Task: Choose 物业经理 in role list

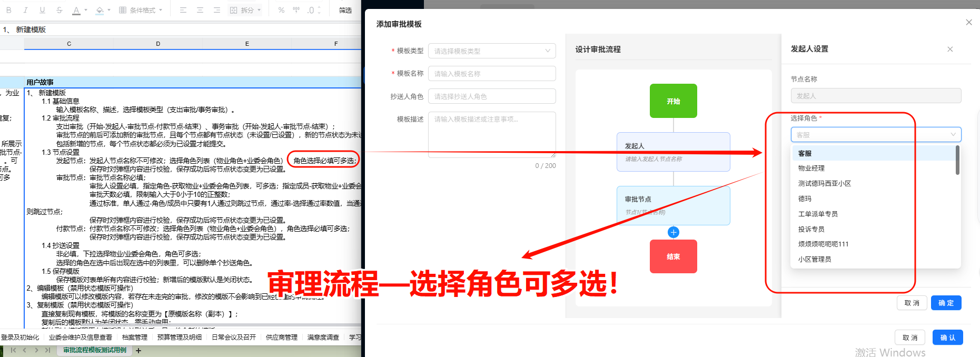Action: click(x=874, y=168)
